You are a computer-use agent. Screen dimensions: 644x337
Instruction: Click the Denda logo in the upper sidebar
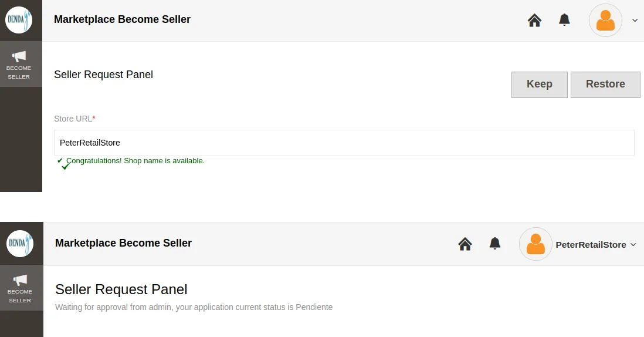[19, 20]
